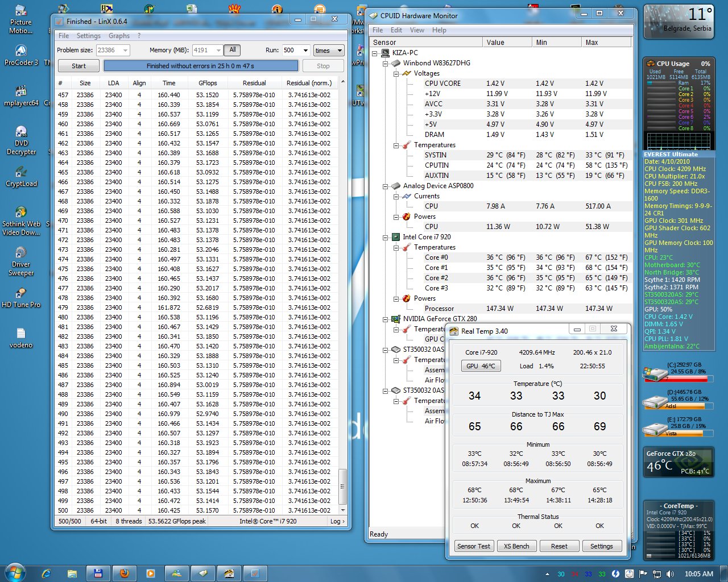This screenshot has width=728, height=582.
Task: Click the C: drive gadget icon
Action: [x=654, y=373]
